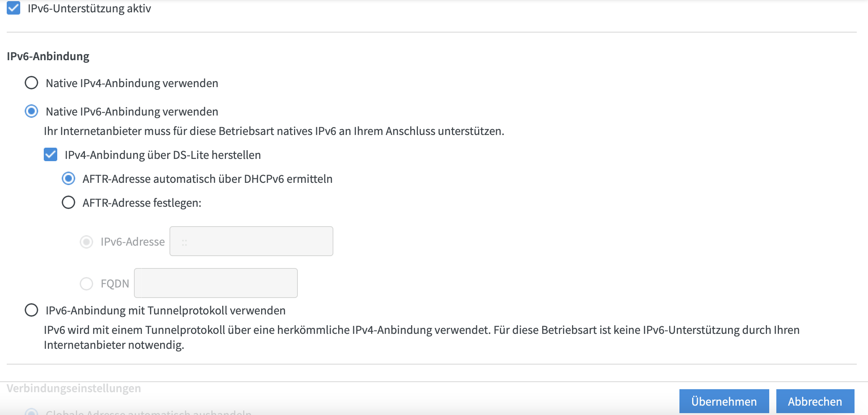Select IPv6-Anbindung mit Tunnelprotokoll verwenden option
Image resolution: width=868 pixels, height=415 pixels.
pyautogui.click(x=31, y=310)
